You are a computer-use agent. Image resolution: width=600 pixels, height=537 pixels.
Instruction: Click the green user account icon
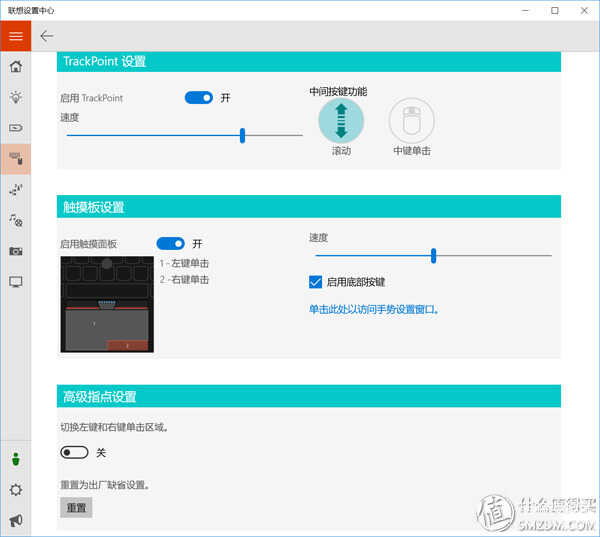coord(16,459)
